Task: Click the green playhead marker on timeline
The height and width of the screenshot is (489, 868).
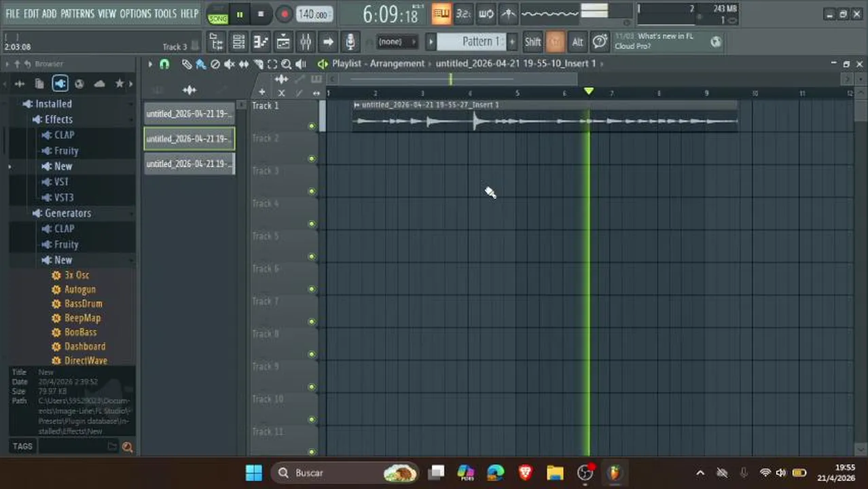Action: [589, 91]
